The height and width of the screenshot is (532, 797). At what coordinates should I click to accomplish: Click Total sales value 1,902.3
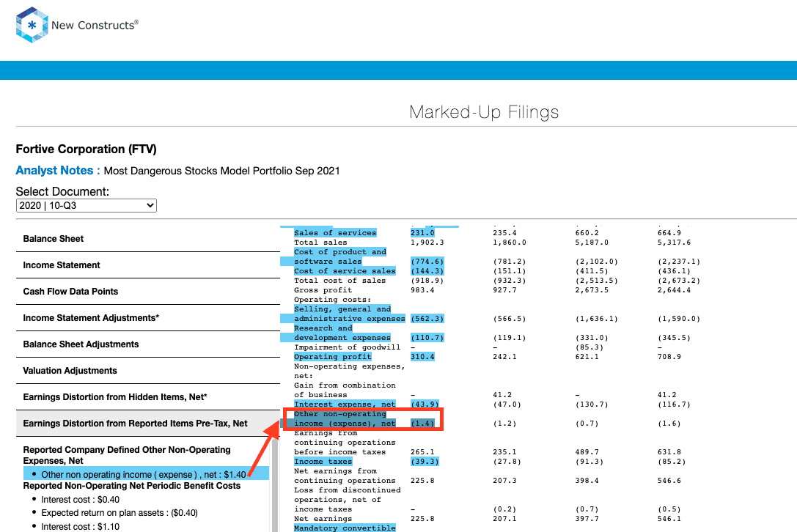427,243
